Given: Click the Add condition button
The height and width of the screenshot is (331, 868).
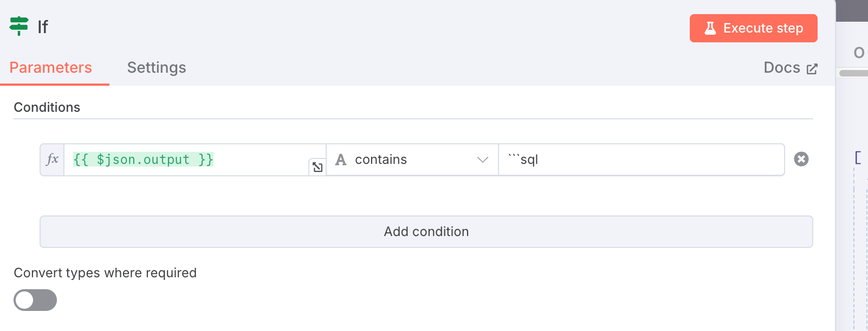Looking at the screenshot, I should [x=426, y=232].
